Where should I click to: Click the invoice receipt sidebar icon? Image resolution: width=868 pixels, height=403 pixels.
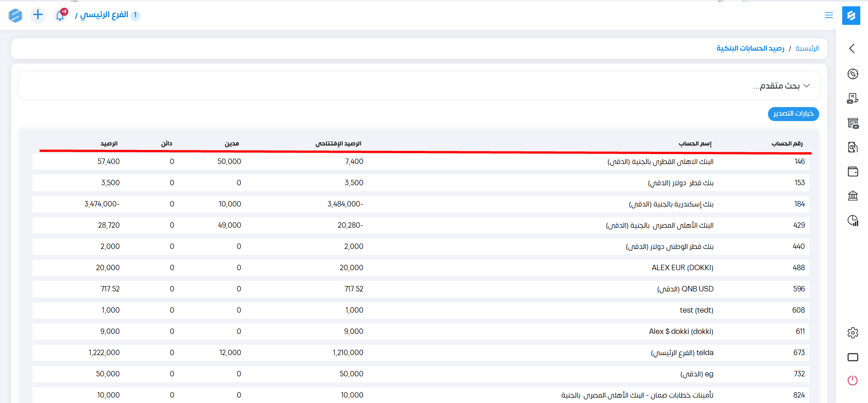tap(853, 98)
